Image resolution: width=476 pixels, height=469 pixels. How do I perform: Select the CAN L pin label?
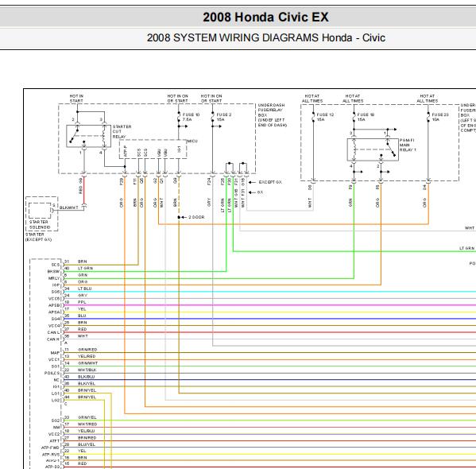tap(53, 332)
